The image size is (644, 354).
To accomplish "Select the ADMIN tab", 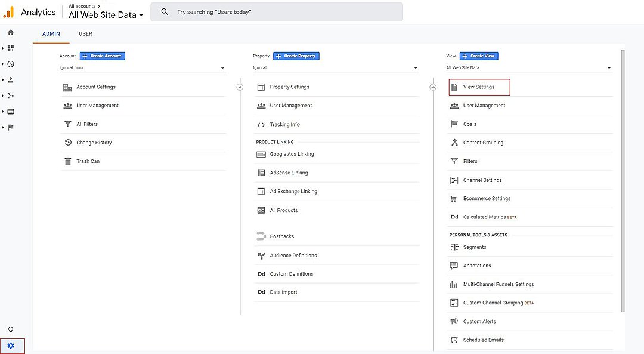I will 51,33.
